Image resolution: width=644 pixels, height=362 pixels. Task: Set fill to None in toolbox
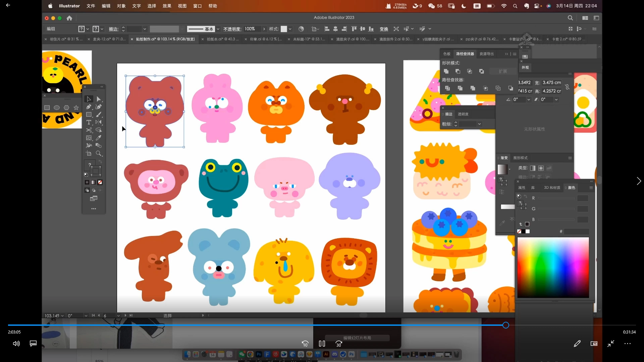(100, 182)
